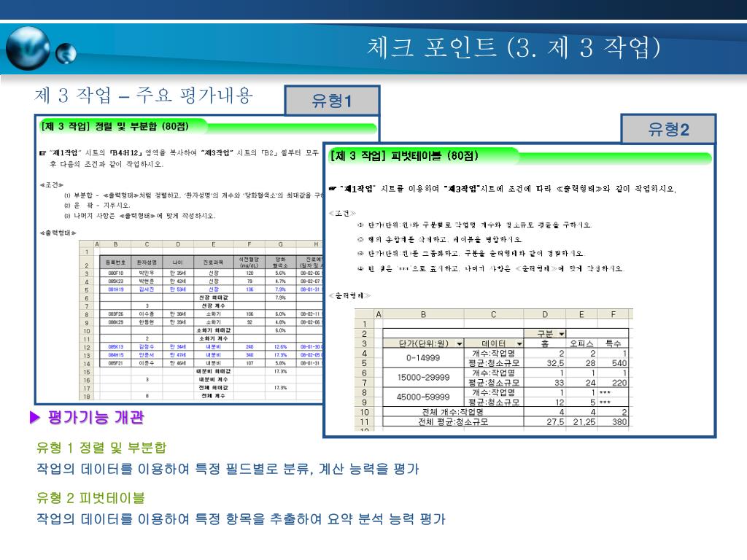Click the green heading [제 3 작업] 정렬 및 부분합 (80점)
This screenshot has height=560, width=747.
click(x=115, y=126)
